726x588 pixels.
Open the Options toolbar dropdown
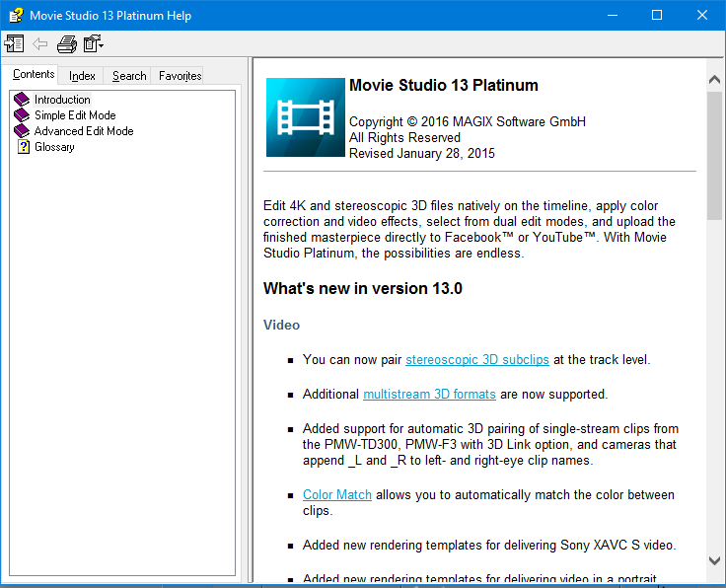click(93, 44)
